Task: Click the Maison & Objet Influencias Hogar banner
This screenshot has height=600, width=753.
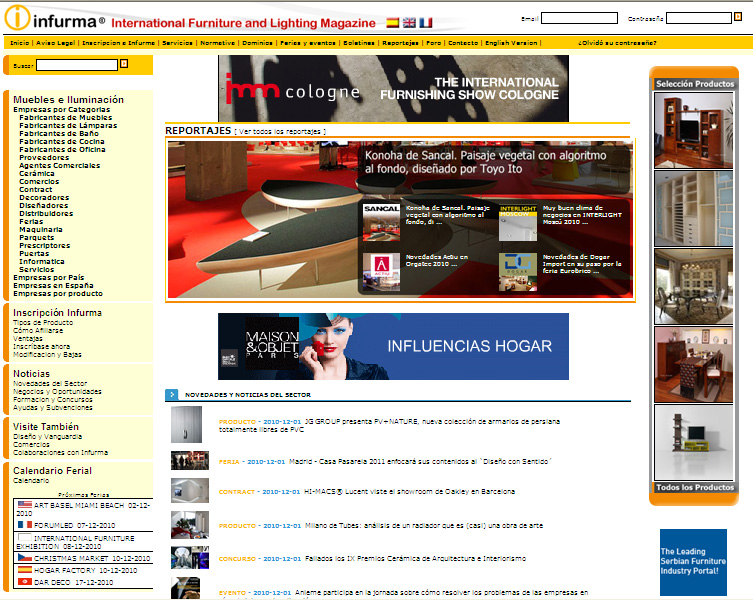Action: pos(393,346)
